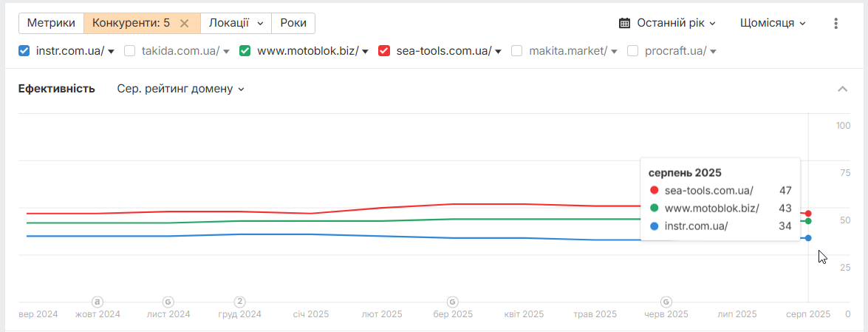Screen dimensions: 868x332
Task: Enable the takida.com.ua/ checkbox
Action: [x=129, y=51]
